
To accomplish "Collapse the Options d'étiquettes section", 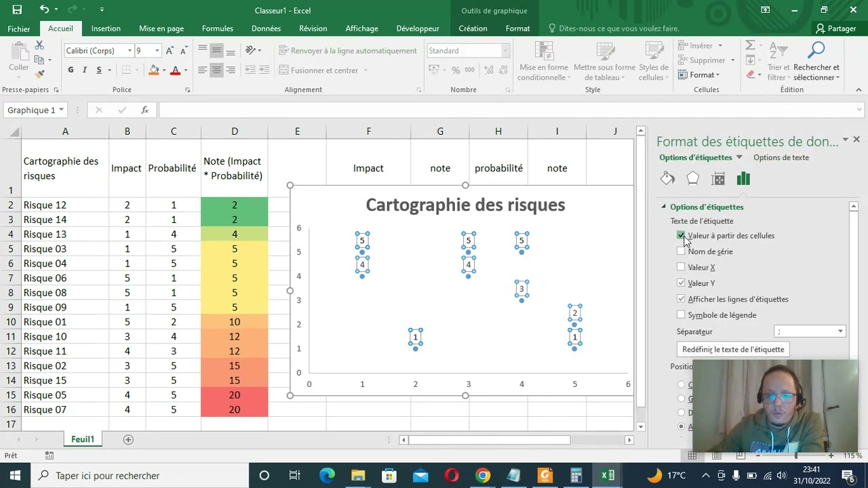I will [x=664, y=207].
